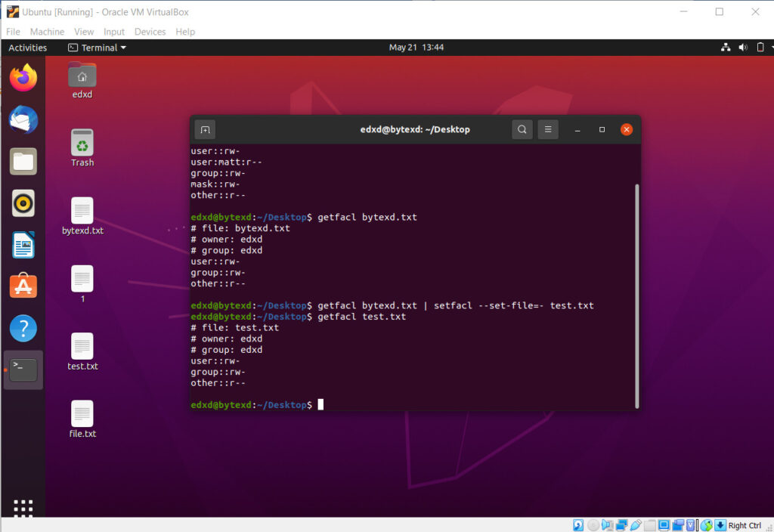The height and width of the screenshot is (532, 774).
Task: Open the Help icon in dock
Action: [x=23, y=329]
